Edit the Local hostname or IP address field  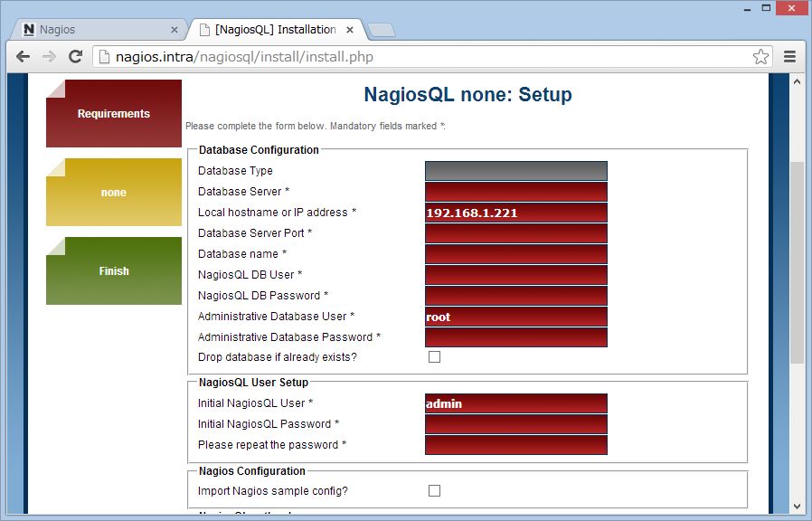[516, 213]
